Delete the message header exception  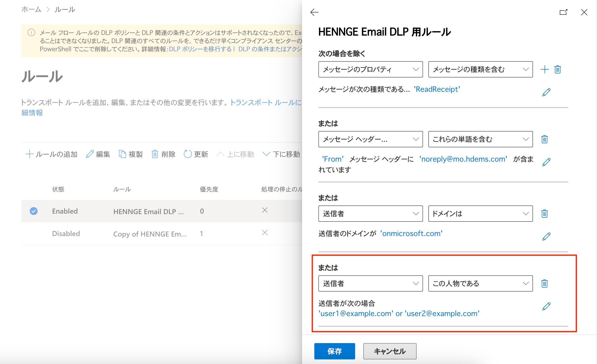[544, 139]
